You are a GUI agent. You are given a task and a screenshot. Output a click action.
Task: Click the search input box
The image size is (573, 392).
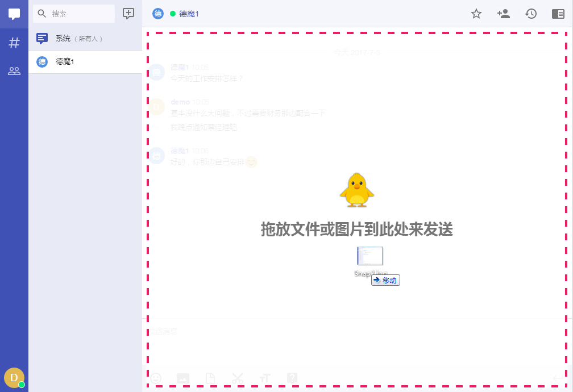tap(74, 12)
